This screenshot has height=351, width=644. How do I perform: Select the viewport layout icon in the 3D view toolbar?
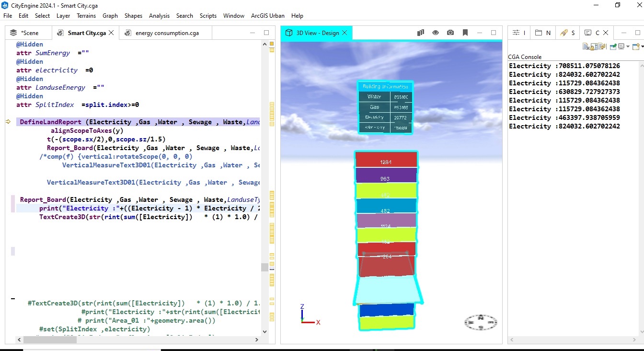420,33
